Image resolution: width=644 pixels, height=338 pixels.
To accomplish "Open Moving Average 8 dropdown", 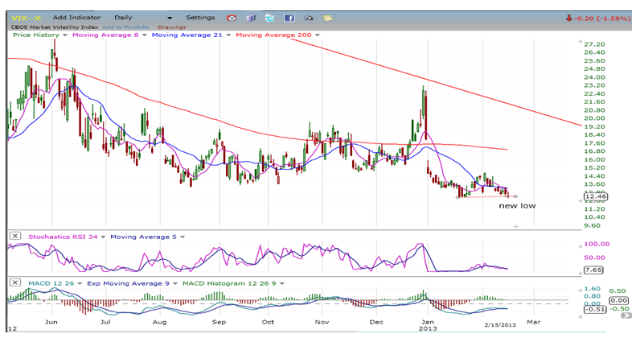I will coord(145,35).
